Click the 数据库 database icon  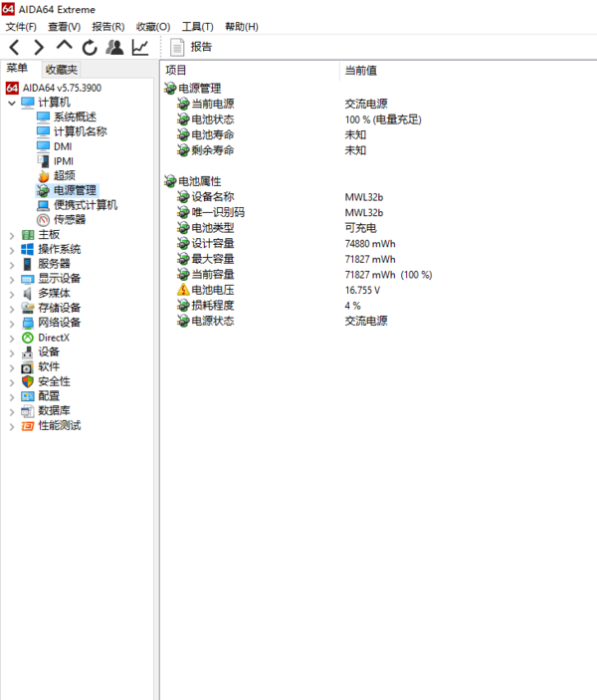[x=27, y=411]
